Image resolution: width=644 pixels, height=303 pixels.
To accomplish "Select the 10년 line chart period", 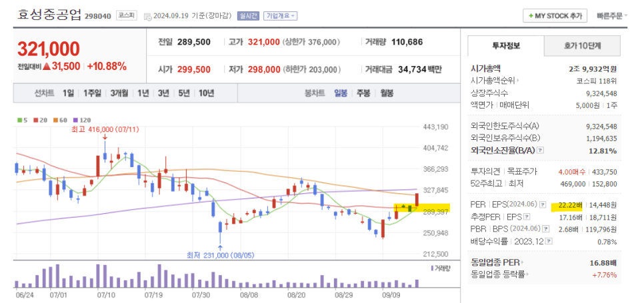I will pos(206,93).
